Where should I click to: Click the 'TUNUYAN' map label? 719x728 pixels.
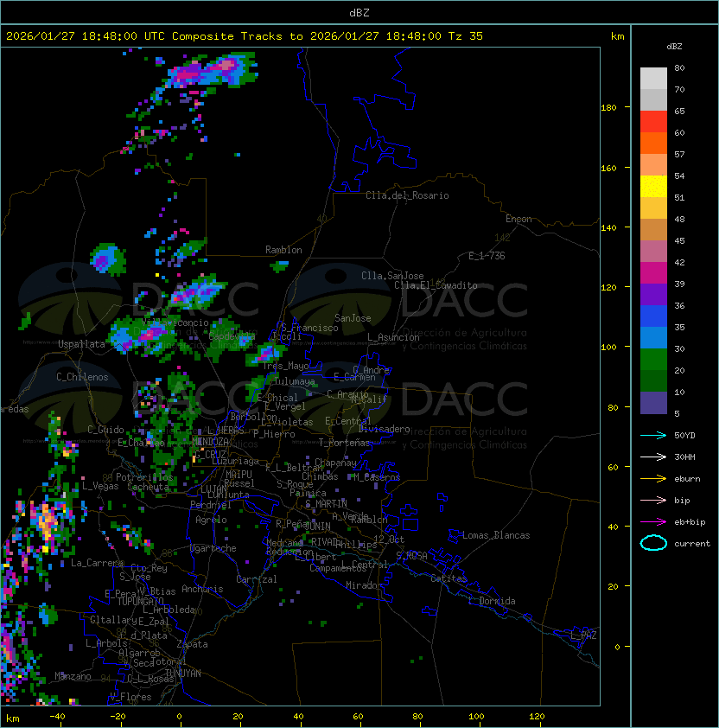183,674
